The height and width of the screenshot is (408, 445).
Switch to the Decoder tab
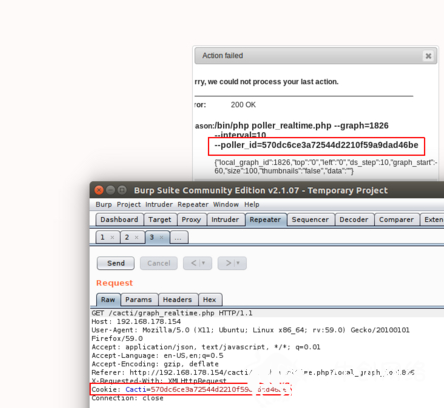[x=354, y=220]
